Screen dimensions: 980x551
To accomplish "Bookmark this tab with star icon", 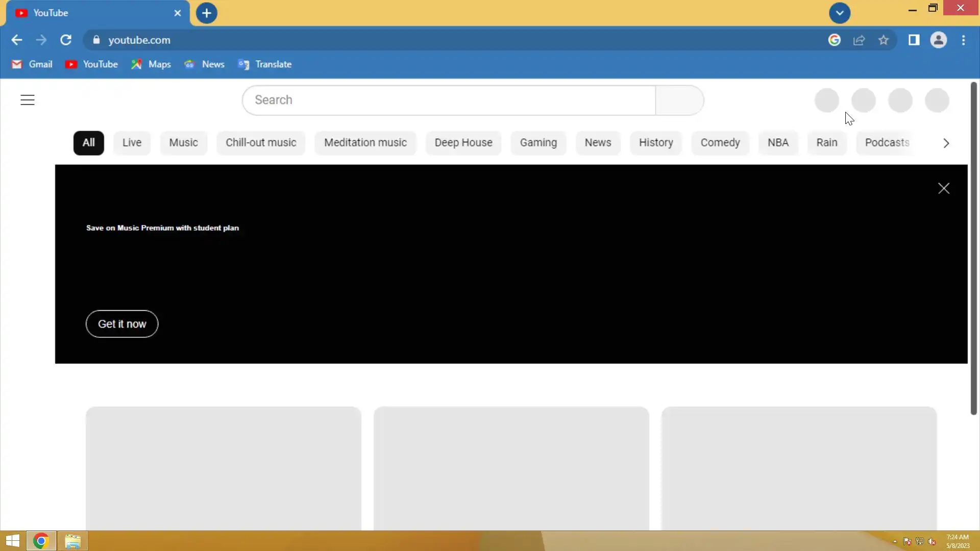I will tap(884, 40).
